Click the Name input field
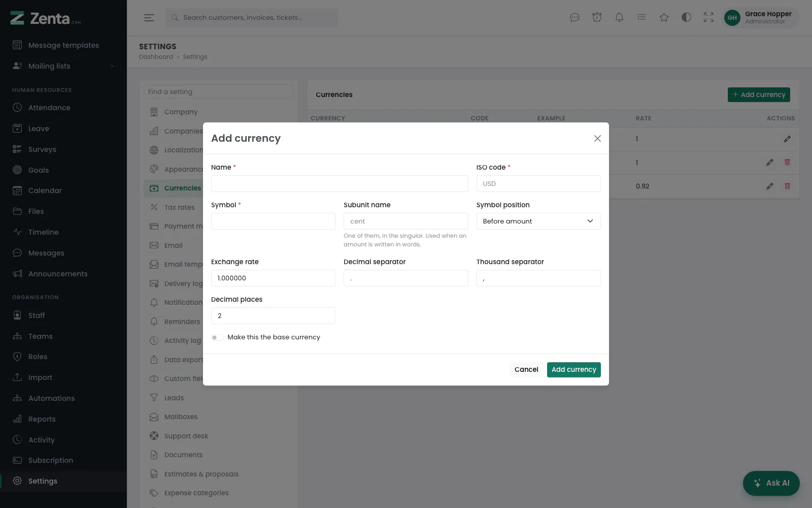 click(340, 183)
